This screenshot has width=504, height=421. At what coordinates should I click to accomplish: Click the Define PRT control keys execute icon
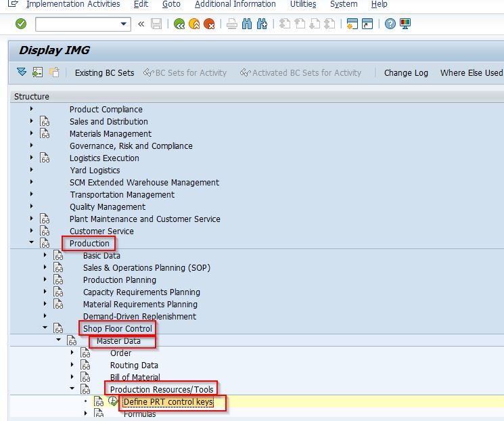click(x=113, y=401)
